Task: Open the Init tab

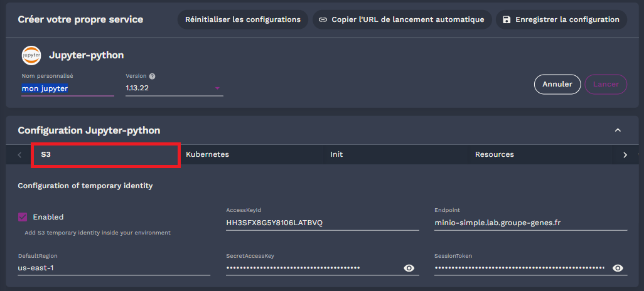Action: (336, 154)
